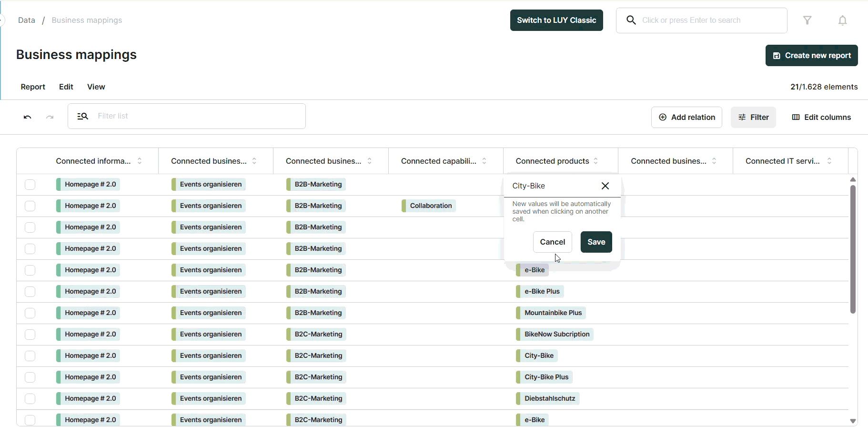Select the checkbox on the Diebstahlschutz row
Image resolution: width=868 pixels, height=434 pixels.
pos(30,399)
